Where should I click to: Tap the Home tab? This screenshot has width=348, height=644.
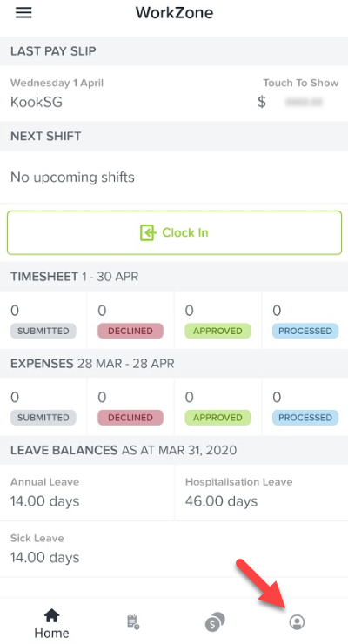pos(51,623)
